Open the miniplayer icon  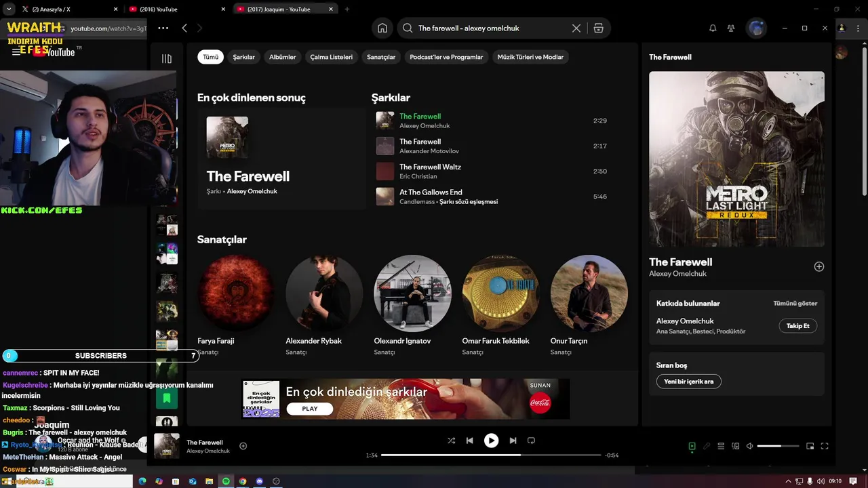(x=810, y=446)
